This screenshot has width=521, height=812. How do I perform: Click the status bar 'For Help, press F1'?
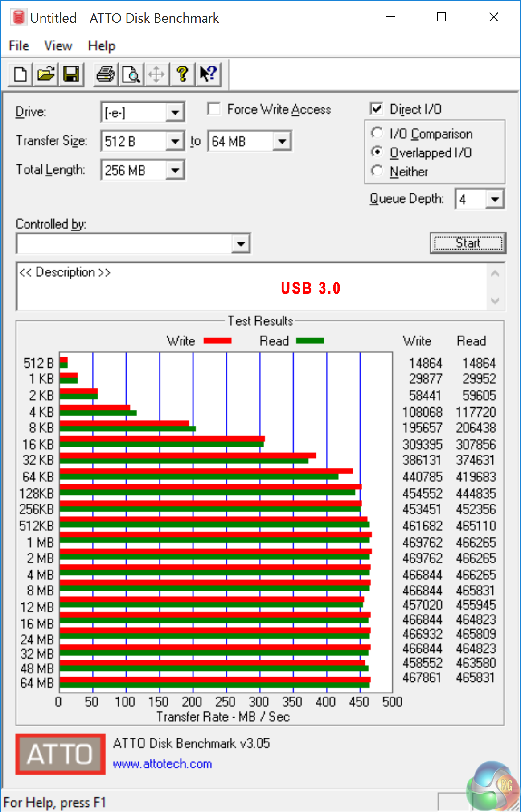[x=54, y=802]
